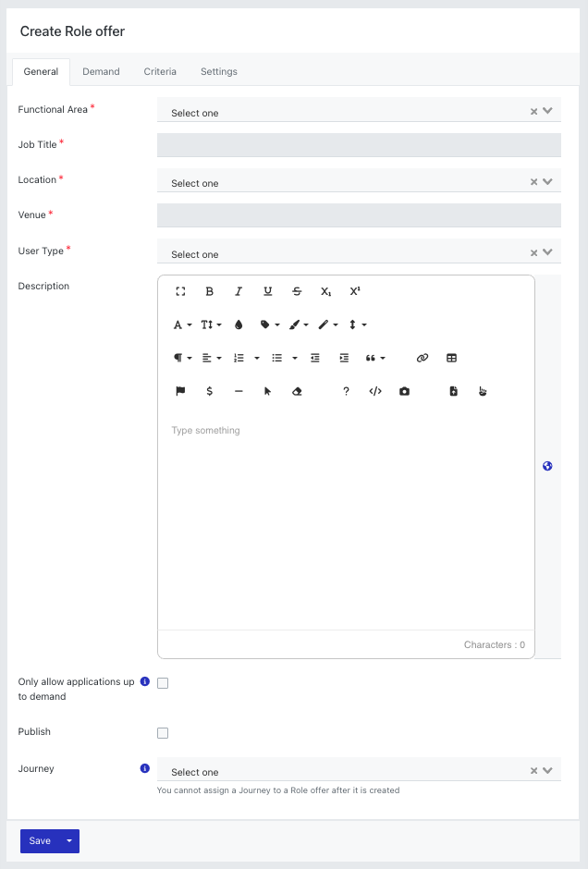
Task: Click the strikethrough icon
Action: pyautogui.click(x=297, y=291)
